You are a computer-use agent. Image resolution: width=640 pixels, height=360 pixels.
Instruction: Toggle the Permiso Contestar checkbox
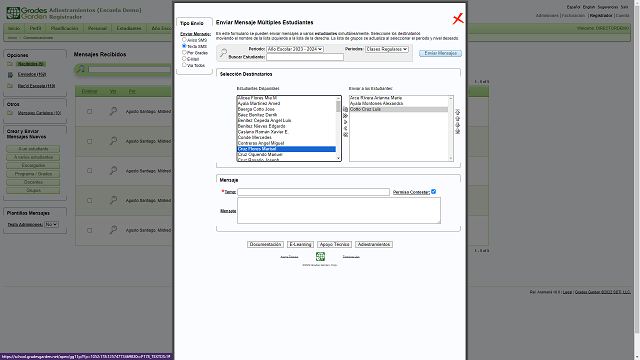pyautogui.click(x=433, y=191)
